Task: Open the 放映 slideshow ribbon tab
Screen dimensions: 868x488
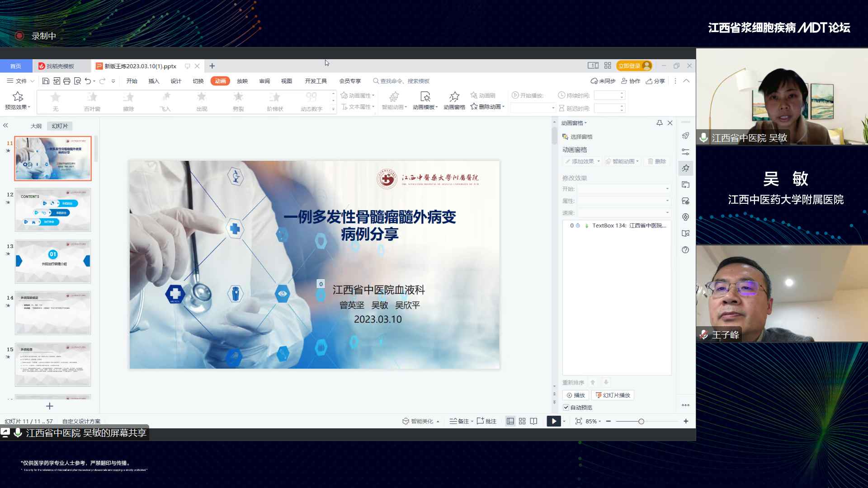Action: tap(242, 81)
